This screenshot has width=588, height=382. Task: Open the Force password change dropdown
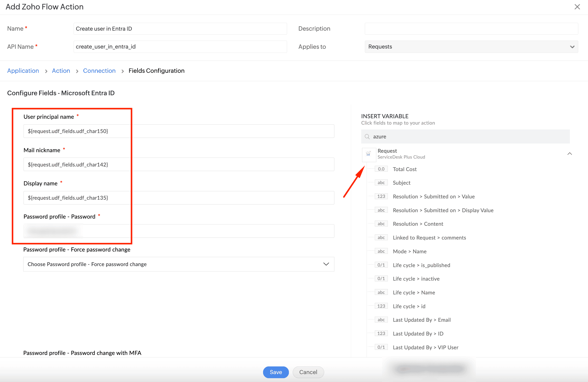click(x=179, y=264)
